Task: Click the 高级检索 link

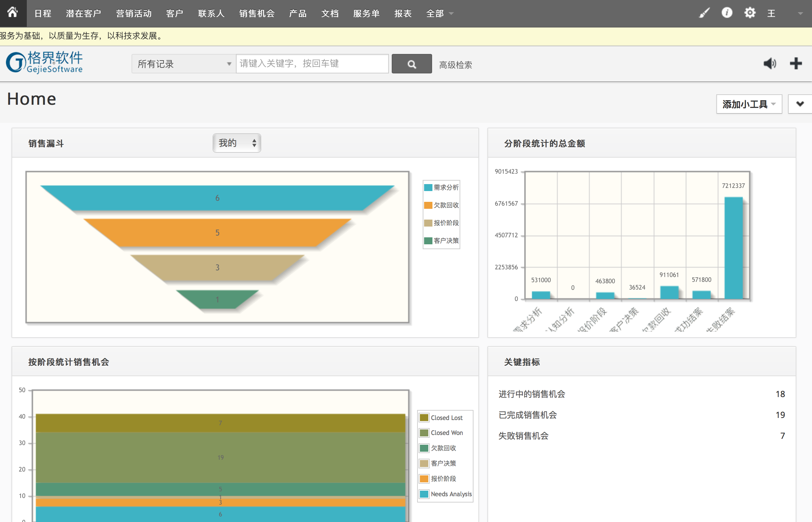Action: (455, 65)
